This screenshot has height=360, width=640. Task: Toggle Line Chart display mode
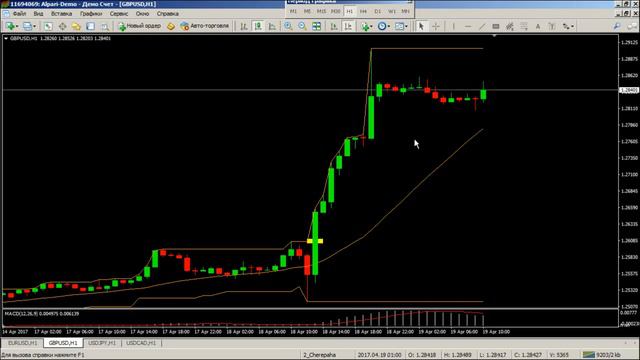pyautogui.click(x=272, y=26)
